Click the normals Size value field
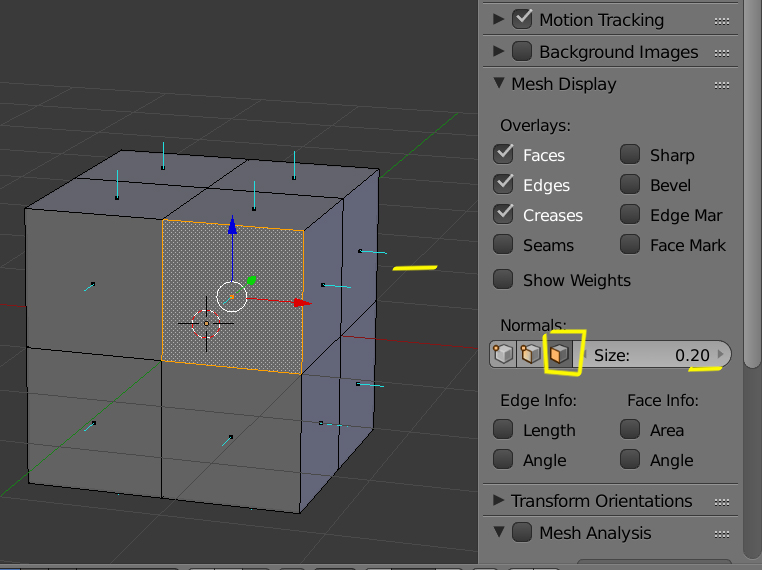 pos(653,354)
